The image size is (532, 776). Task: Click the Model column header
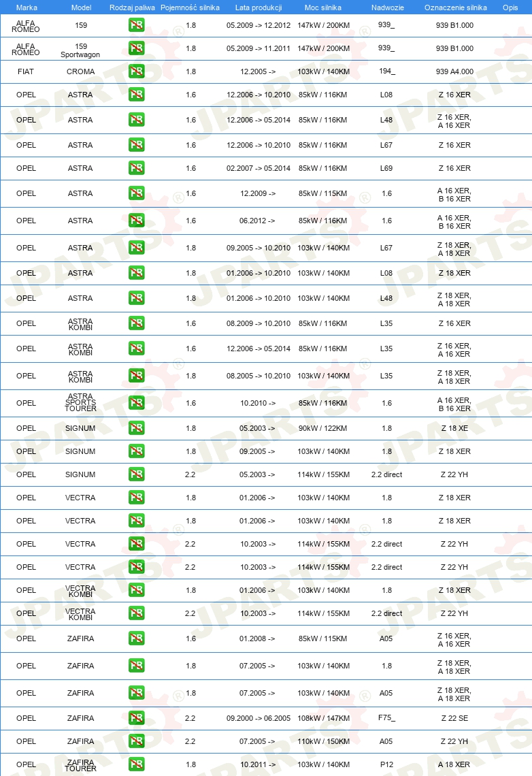point(81,7)
